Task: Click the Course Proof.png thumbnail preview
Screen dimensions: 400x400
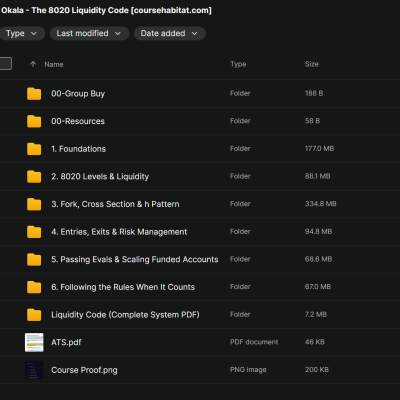Action: tap(34, 370)
